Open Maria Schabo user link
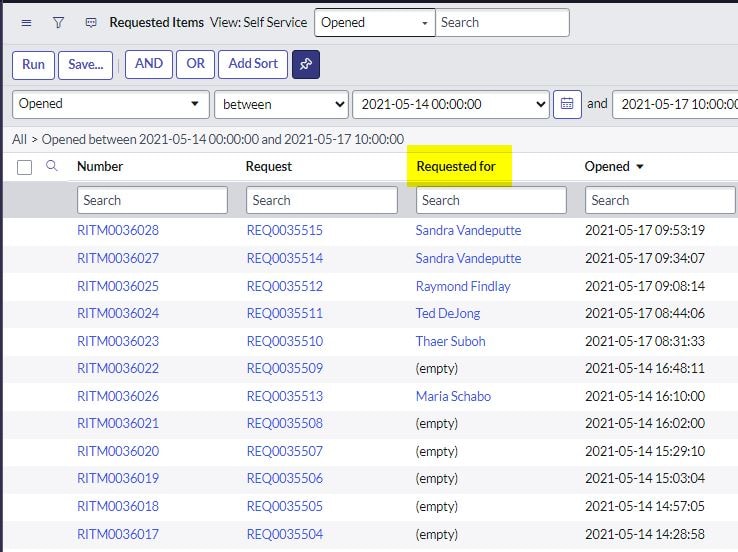Screen dimensions: 738x552 point(453,396)
